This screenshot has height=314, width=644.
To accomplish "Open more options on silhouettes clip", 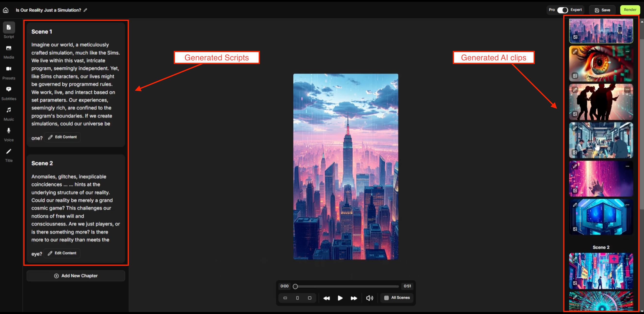I will 627,90.
